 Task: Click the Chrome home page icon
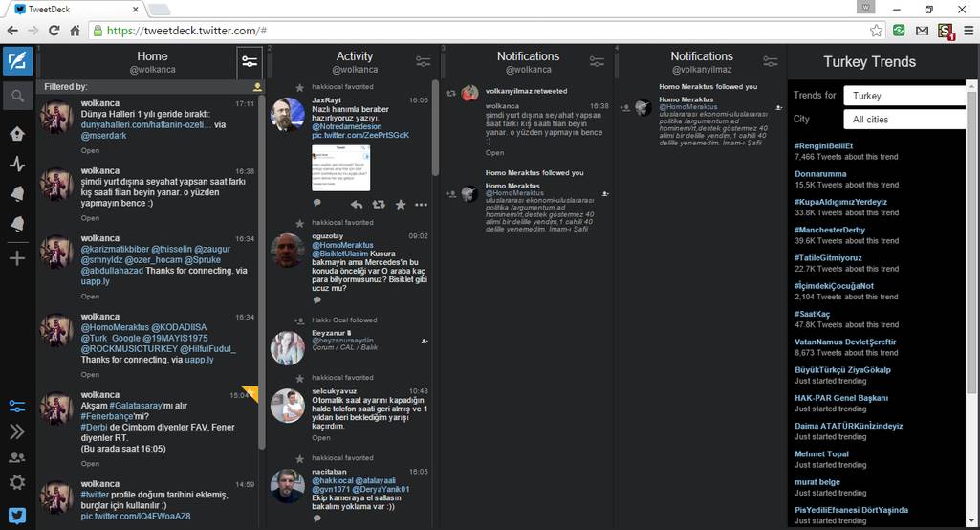point(75,31)
